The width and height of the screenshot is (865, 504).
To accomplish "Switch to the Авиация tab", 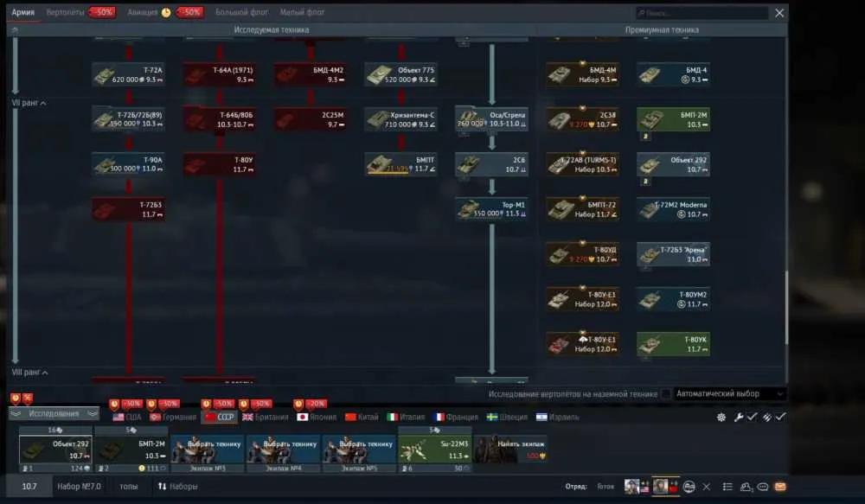I will 143,12.
